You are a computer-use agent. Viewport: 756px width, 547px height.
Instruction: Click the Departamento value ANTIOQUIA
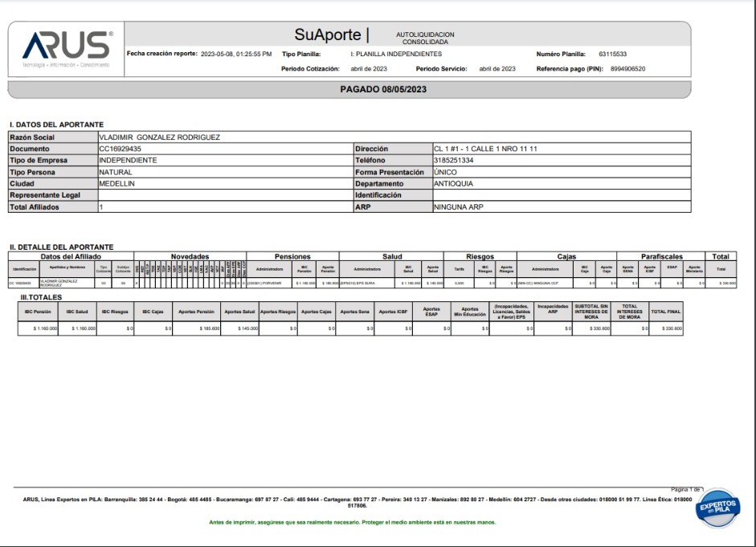click(x=453, y=183)
